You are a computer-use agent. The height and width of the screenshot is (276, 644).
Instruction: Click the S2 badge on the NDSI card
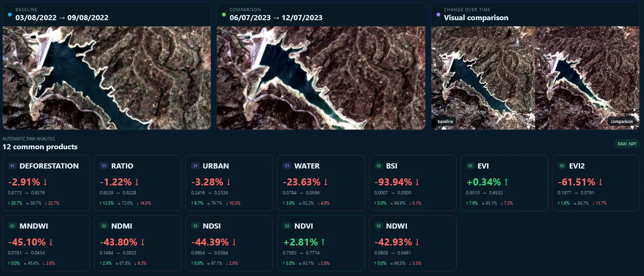coord(196,226)
